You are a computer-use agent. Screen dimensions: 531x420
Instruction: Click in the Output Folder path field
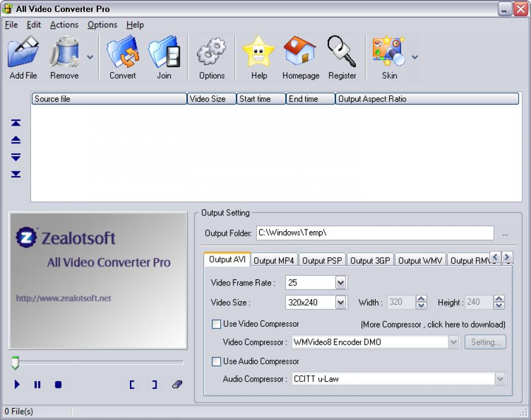[375, 233]
